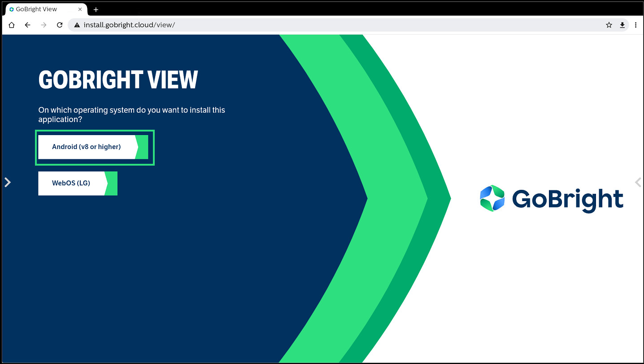Click the chevron on the right page edge
The width and height of the screenshot is (644, 364).
[638, 182]
